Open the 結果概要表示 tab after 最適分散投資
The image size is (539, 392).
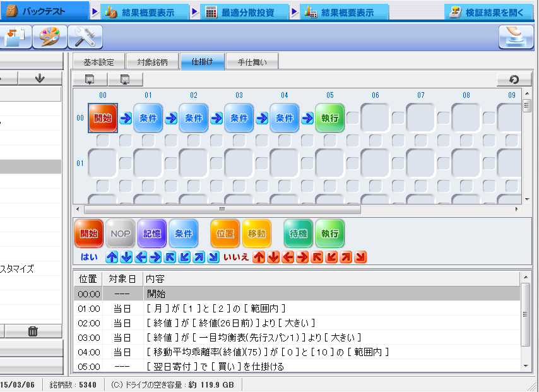point(344,13)
